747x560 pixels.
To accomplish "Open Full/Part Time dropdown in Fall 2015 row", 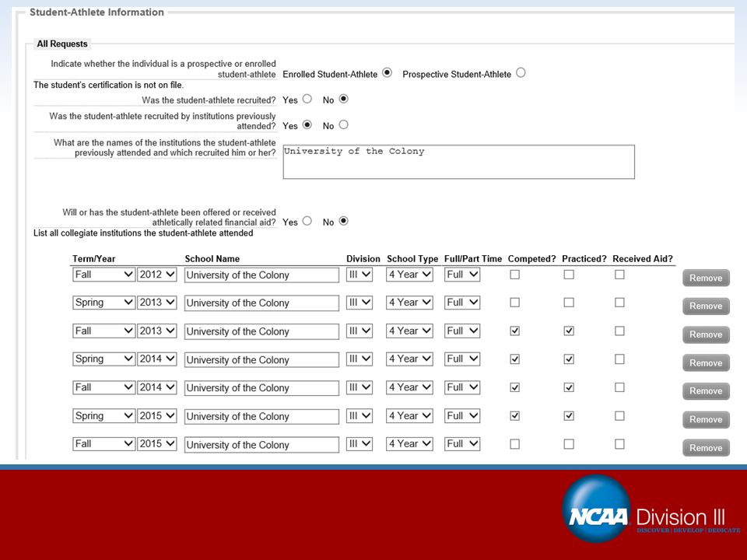I will [462, 444].
